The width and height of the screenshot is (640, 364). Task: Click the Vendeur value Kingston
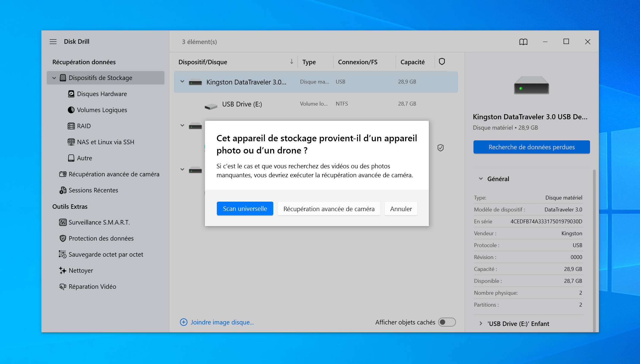coord(572,233)
